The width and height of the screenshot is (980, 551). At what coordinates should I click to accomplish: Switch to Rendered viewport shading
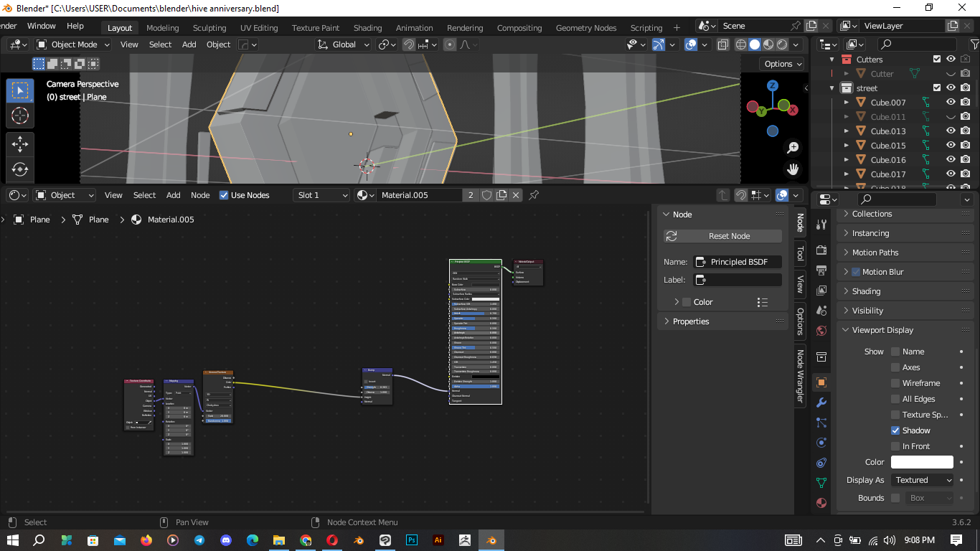pyautogui.click(x=782, y=44)
